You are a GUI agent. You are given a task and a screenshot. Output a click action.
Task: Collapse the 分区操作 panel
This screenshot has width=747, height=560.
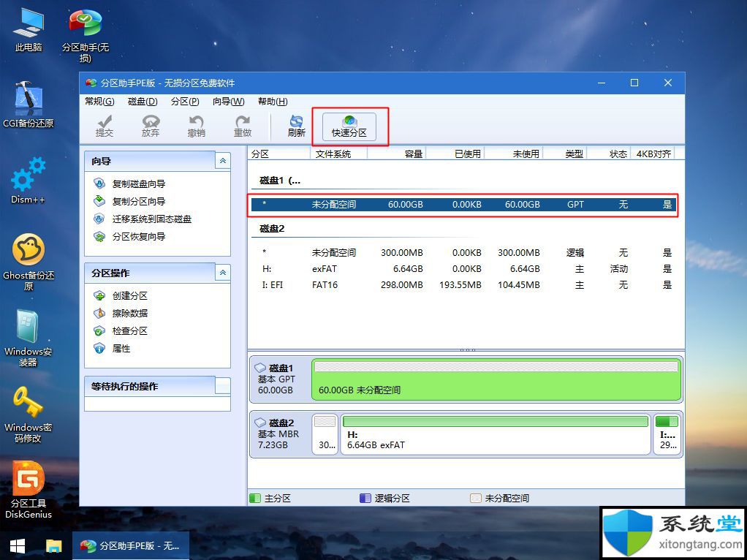tap(222, 273)
